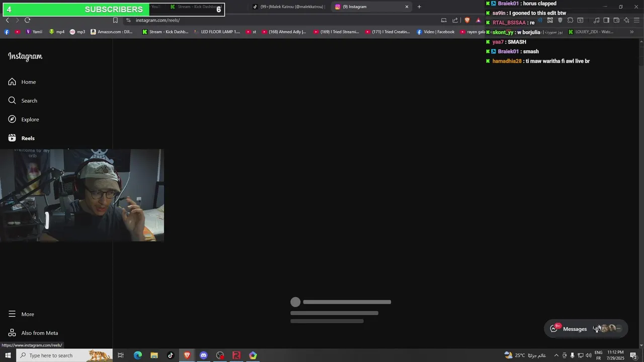Click the streamer webcam overlay

[82, 195]
